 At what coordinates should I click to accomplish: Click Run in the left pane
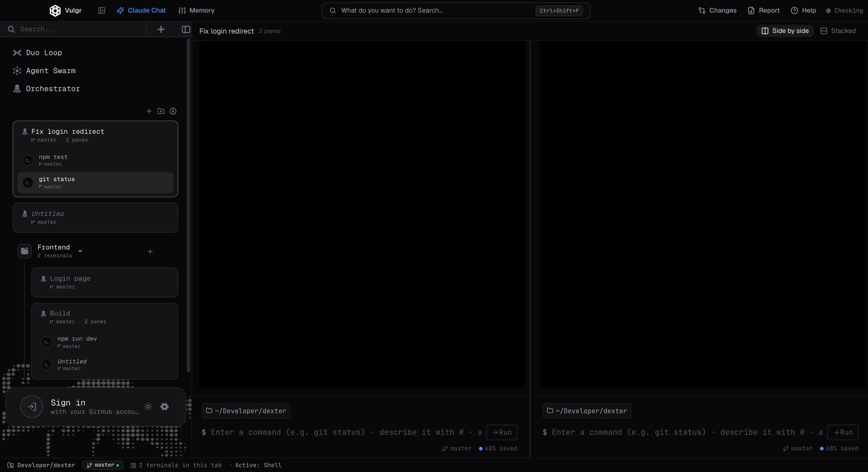[502, 432]
